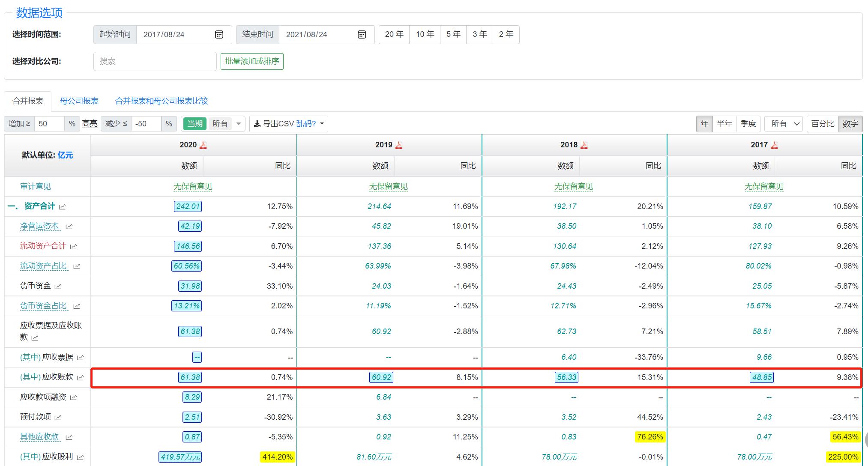The height and width of the screenshot is (466, 868).
Task: Select the 半年 period toggle
Action: coord(724,124)
